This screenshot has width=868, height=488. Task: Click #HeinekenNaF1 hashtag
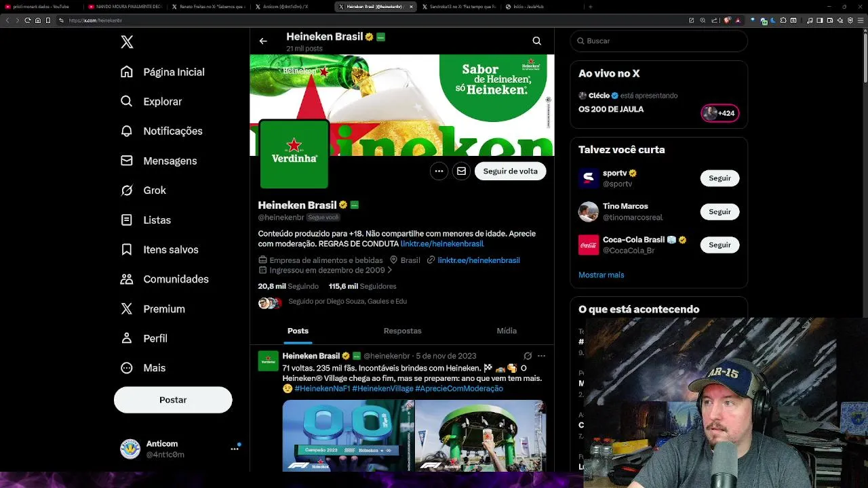coord(321,388)
